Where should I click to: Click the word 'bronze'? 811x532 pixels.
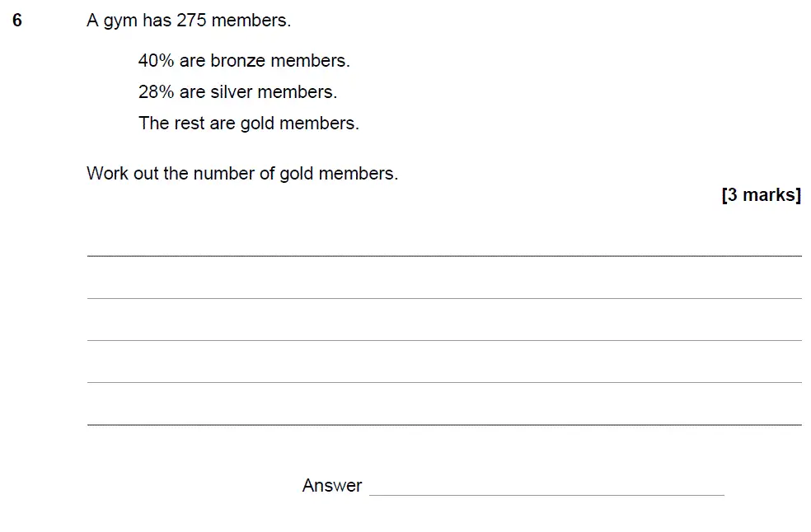click(x=237, y=61)
